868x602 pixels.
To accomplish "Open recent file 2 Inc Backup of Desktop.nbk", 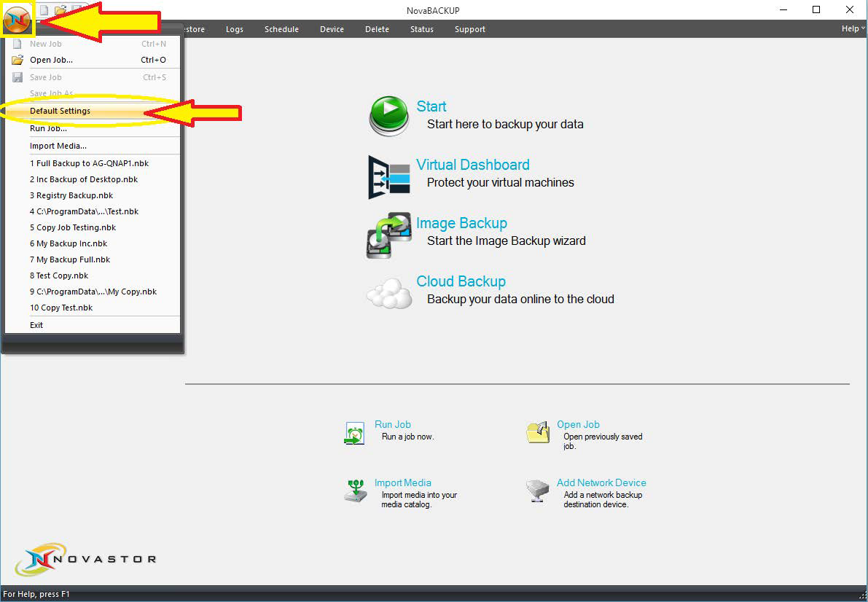I will pyautogui.click(x=93, y=179).
